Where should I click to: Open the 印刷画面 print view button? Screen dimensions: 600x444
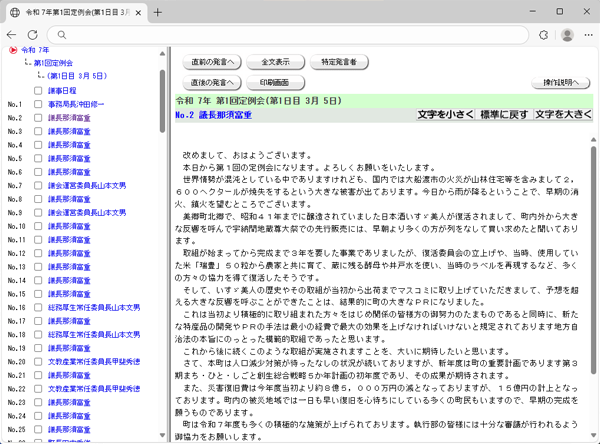click(x=276, y=83)
